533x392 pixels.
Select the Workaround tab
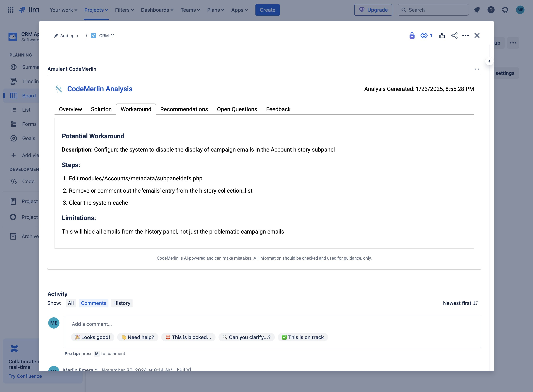tap(136, 109)
